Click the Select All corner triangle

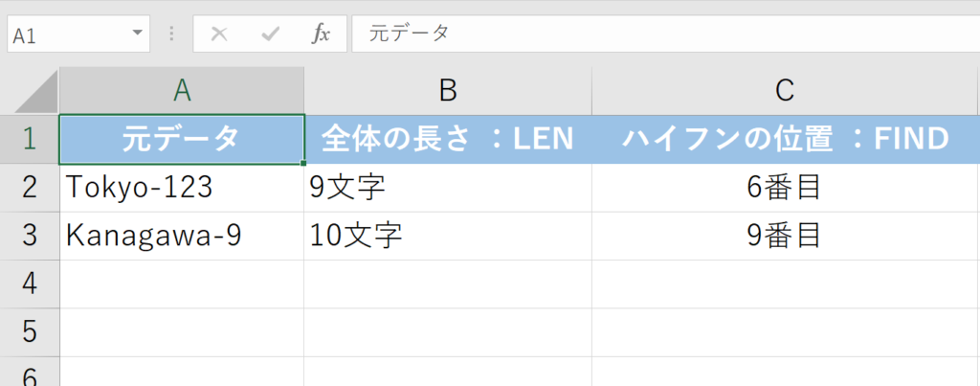[31, 91]
